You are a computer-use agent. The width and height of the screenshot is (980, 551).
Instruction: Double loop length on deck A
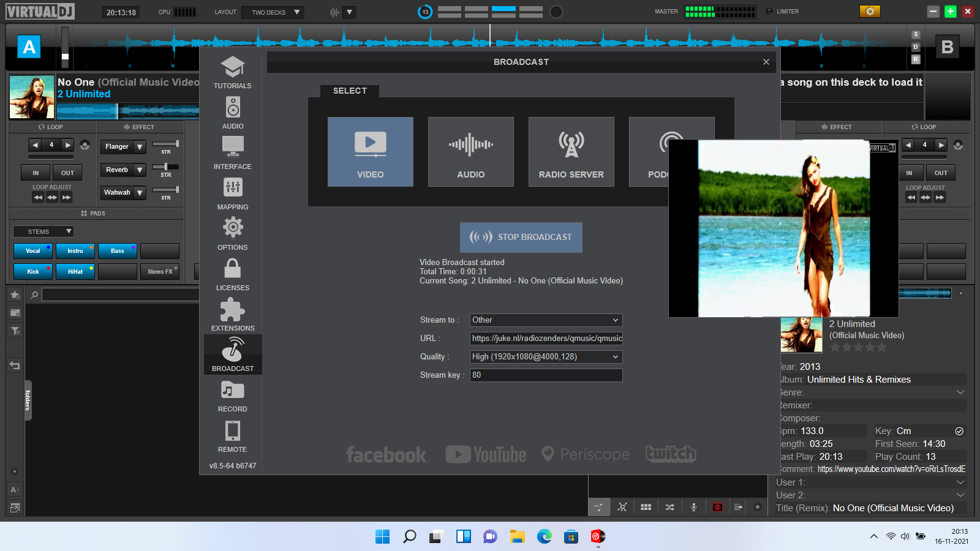click(x=68, y=145)
